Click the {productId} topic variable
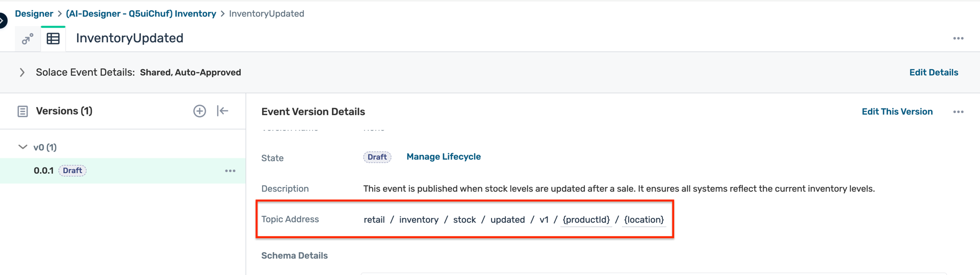 586,219
